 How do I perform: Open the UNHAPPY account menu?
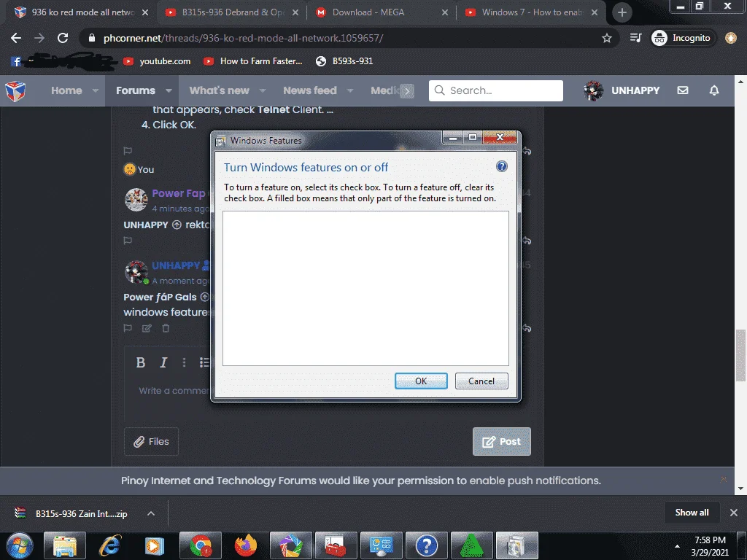coord(622,90)
